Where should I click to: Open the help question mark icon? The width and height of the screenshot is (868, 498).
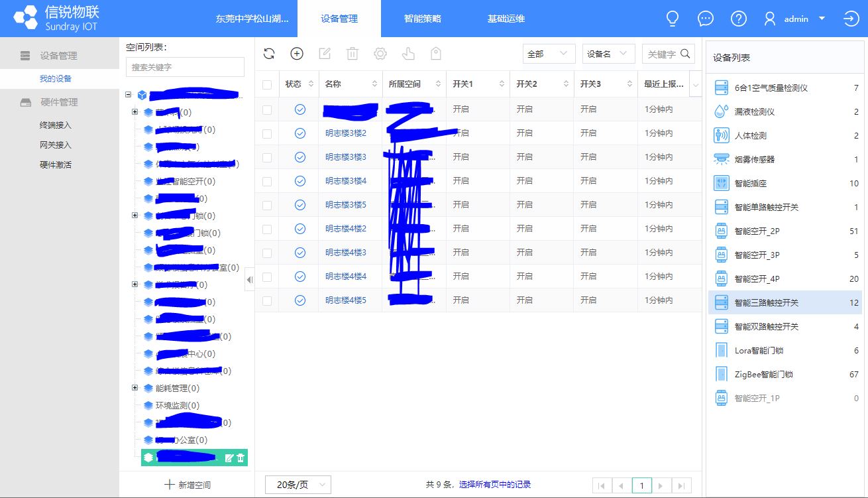(x=739, y=19)
